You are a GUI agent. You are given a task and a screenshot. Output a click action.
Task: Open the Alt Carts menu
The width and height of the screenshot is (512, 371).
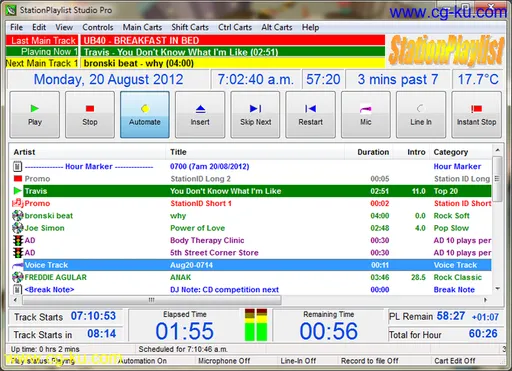[277, 27]
